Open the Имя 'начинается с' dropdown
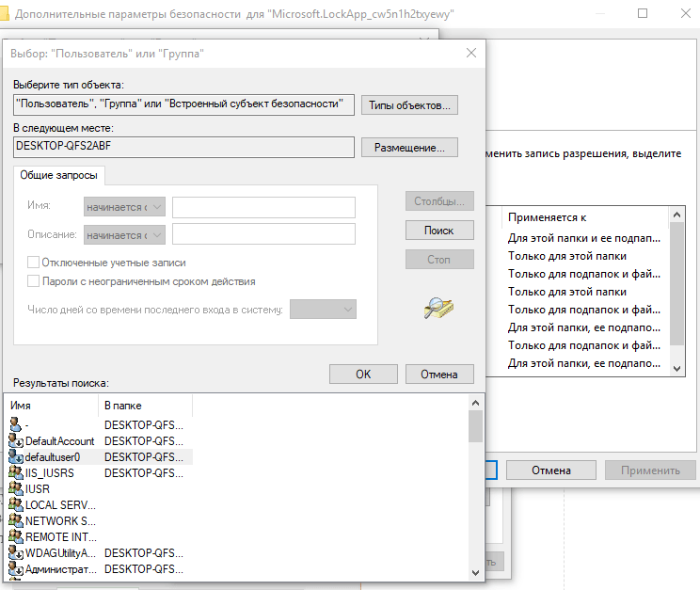 tap(124, 207)
